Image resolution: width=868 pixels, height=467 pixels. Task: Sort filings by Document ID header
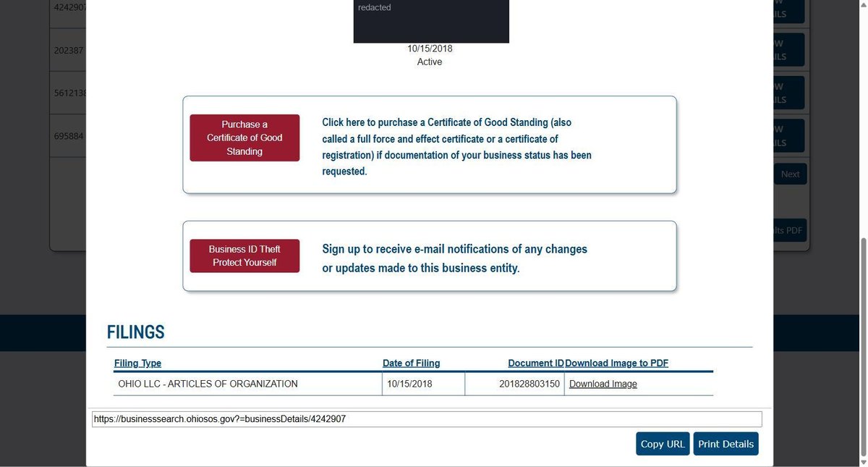[x=536, y=363]
